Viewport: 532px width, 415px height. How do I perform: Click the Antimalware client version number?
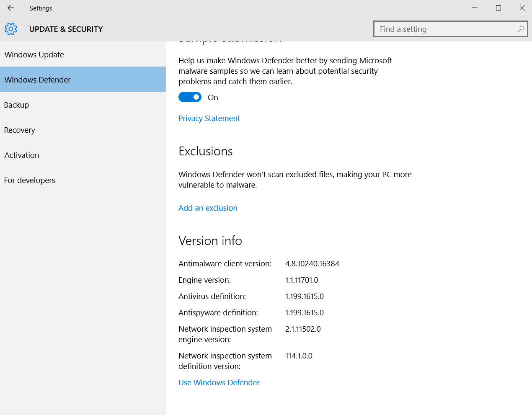[x=312, y=263]
